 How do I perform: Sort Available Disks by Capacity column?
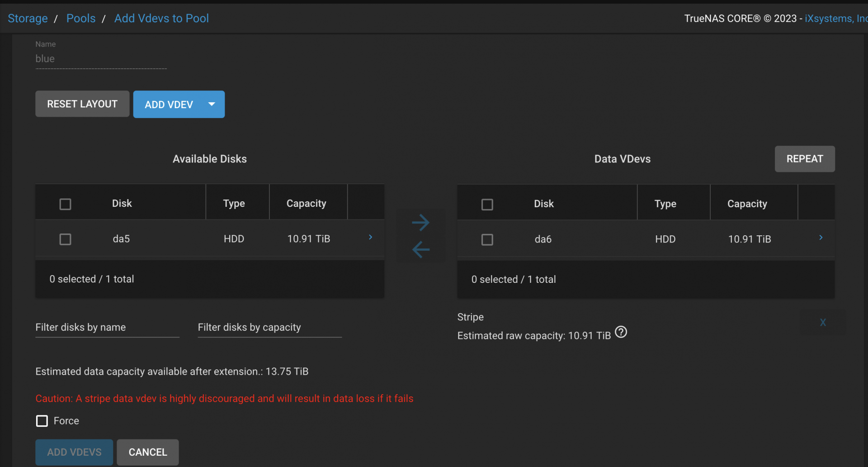click(307, 204)
